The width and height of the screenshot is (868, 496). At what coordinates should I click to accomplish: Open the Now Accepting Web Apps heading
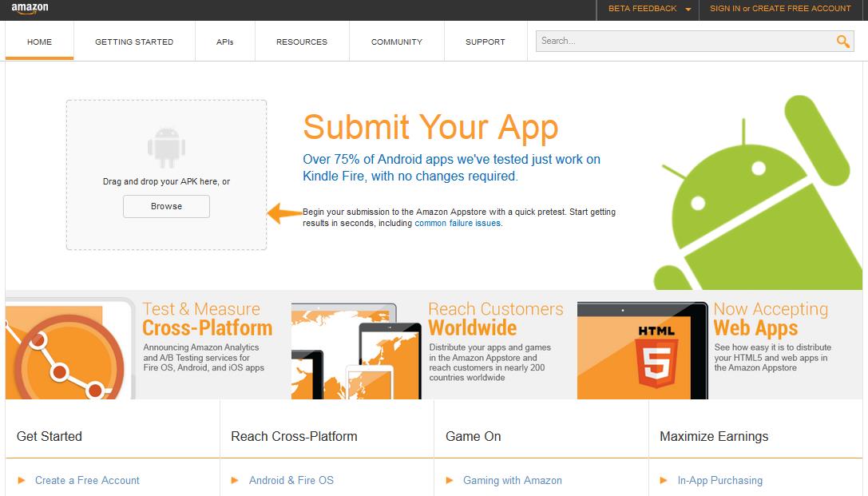771,319
